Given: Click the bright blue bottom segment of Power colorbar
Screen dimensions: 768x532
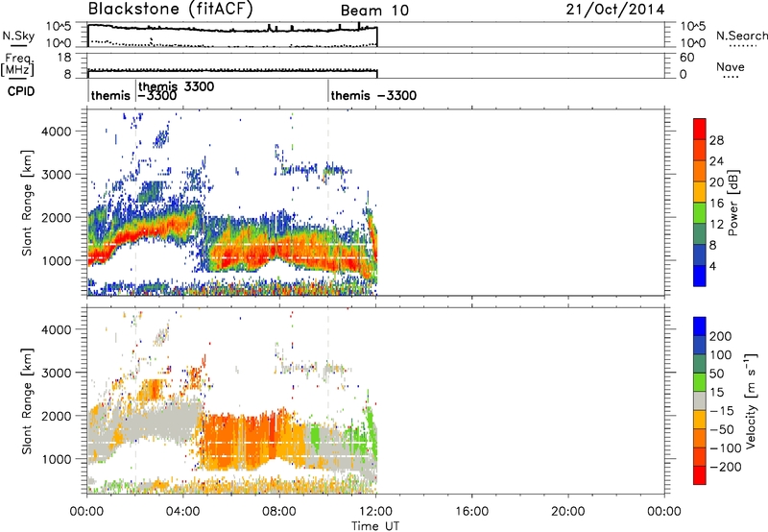Looking at the screenshot, I should tap(700, 276).
